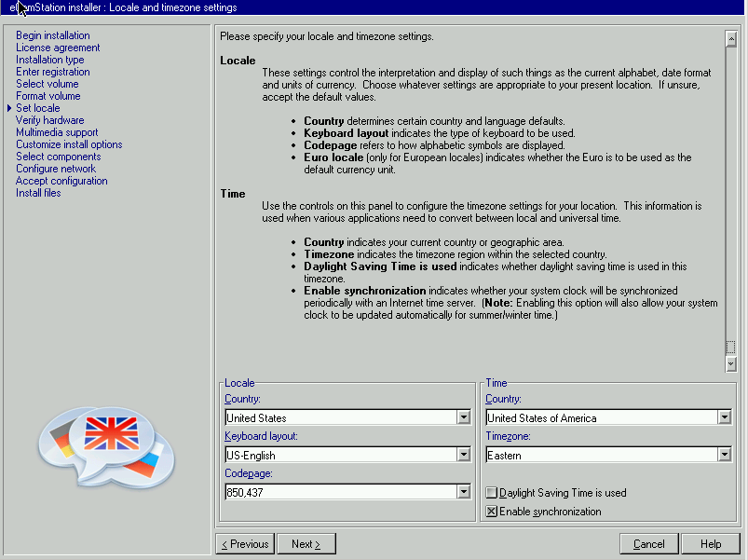748x560 pixels.
Task: Open the Help dialog
Action: [x=711, y=543]
